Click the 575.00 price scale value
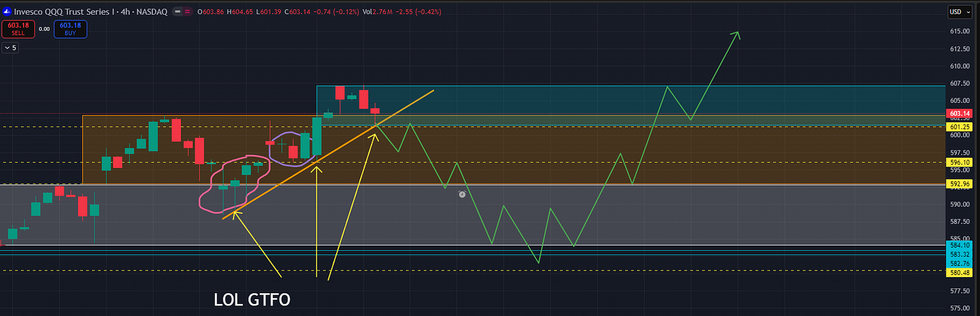This screenshot has width=980, height=316. [958, 309]
